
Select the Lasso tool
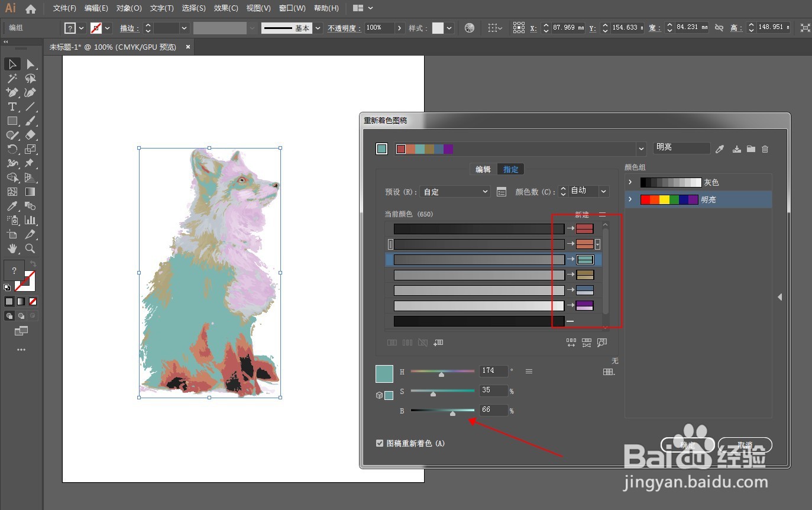[30, 78]
